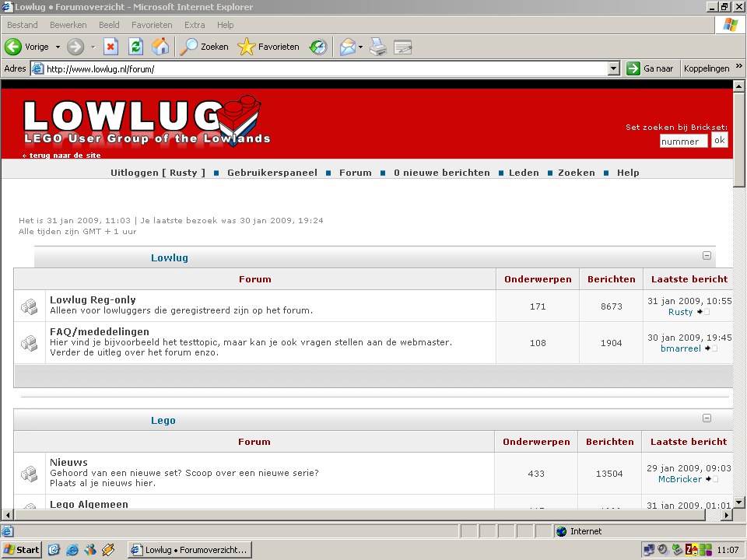Viewport: 747px width, 560px height.
Task: Go back with the Vorige button
Action: point(26,47)
